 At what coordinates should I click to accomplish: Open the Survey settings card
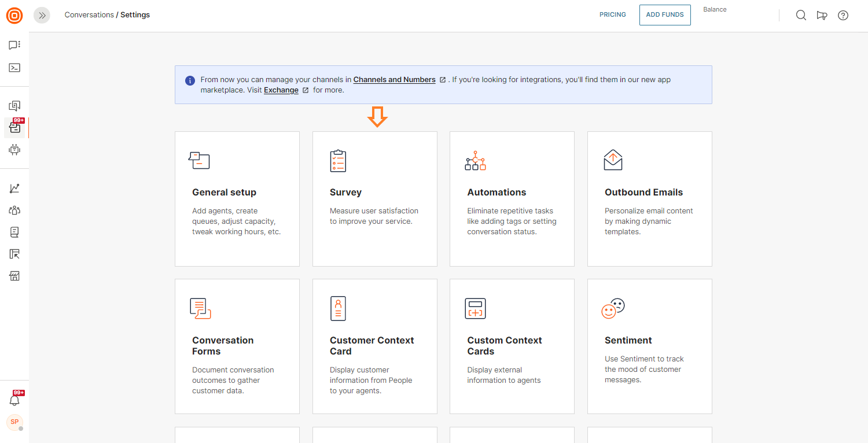point(374,198)
